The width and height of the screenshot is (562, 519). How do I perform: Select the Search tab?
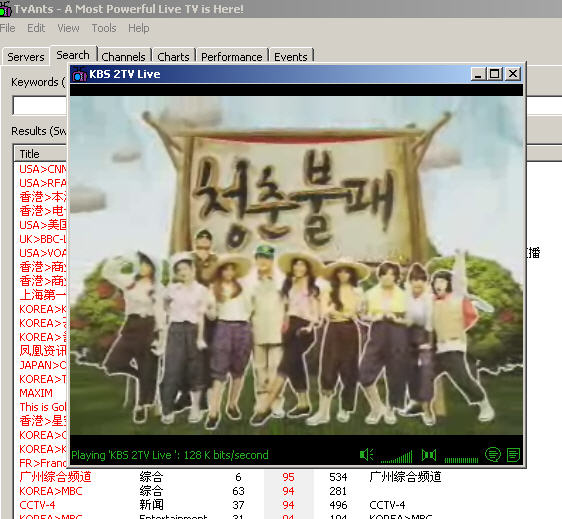pyautogui.click(x=73, y=55)
